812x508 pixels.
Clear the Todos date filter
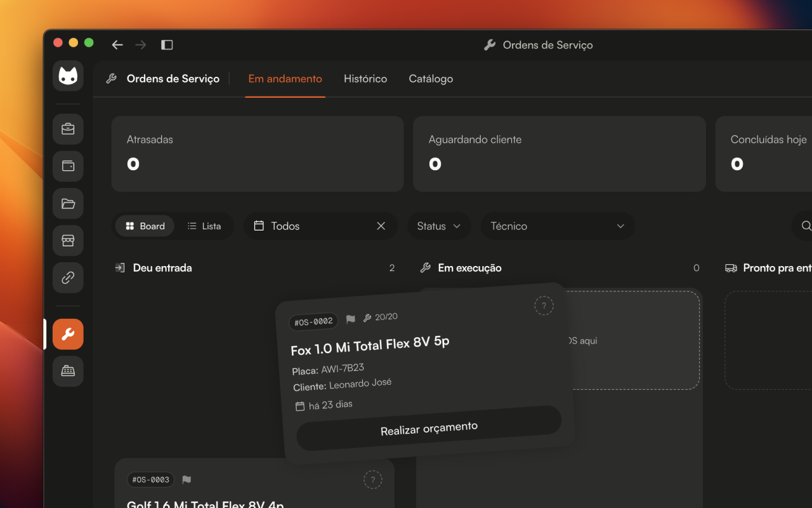(x=381, y=225)
